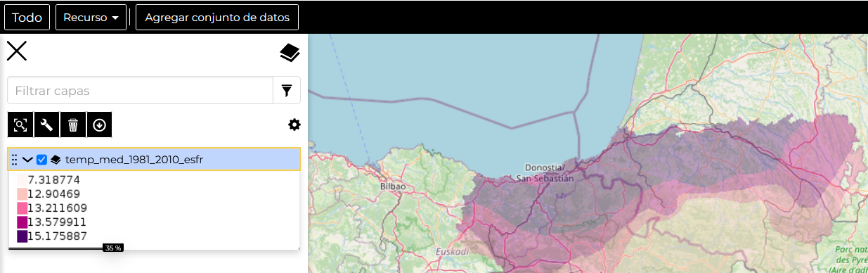Click the layers stack icon

(x=290, y=53)
